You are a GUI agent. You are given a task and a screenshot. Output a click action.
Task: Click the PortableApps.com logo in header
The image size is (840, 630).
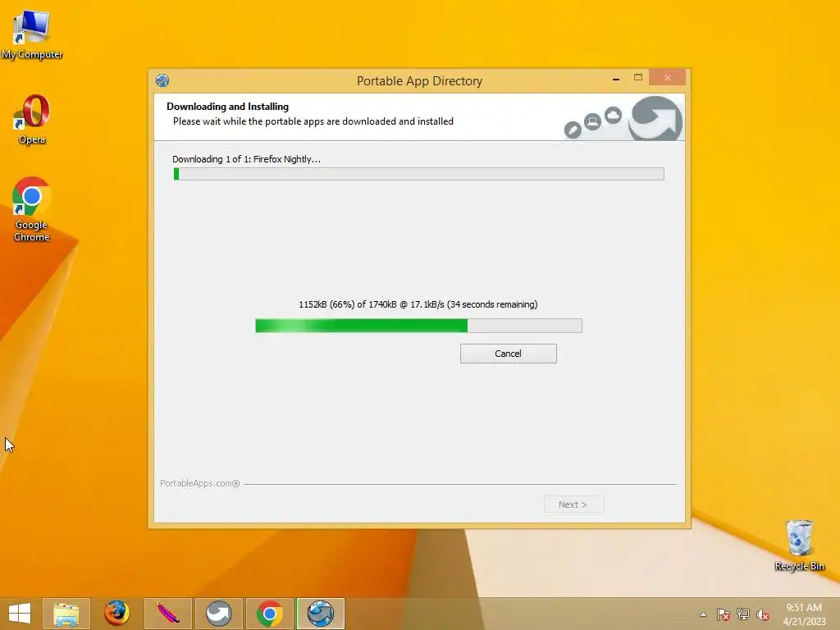click(x=655, y=118)
